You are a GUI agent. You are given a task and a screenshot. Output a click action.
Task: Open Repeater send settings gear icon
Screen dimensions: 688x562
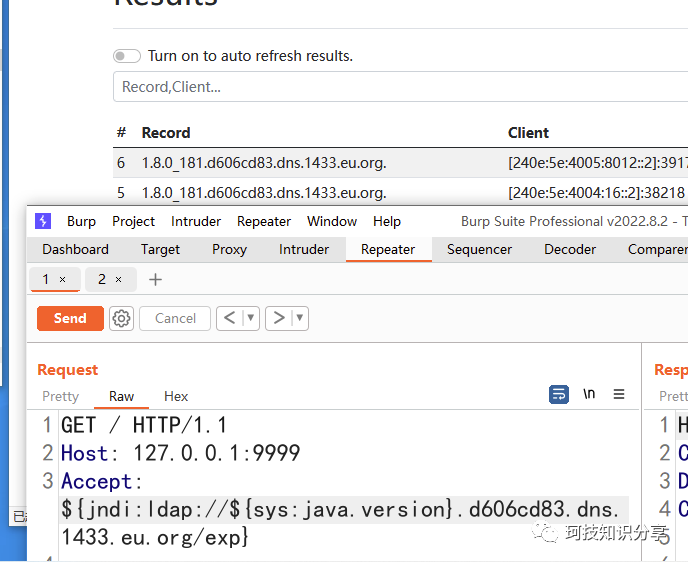click(121, 319)
